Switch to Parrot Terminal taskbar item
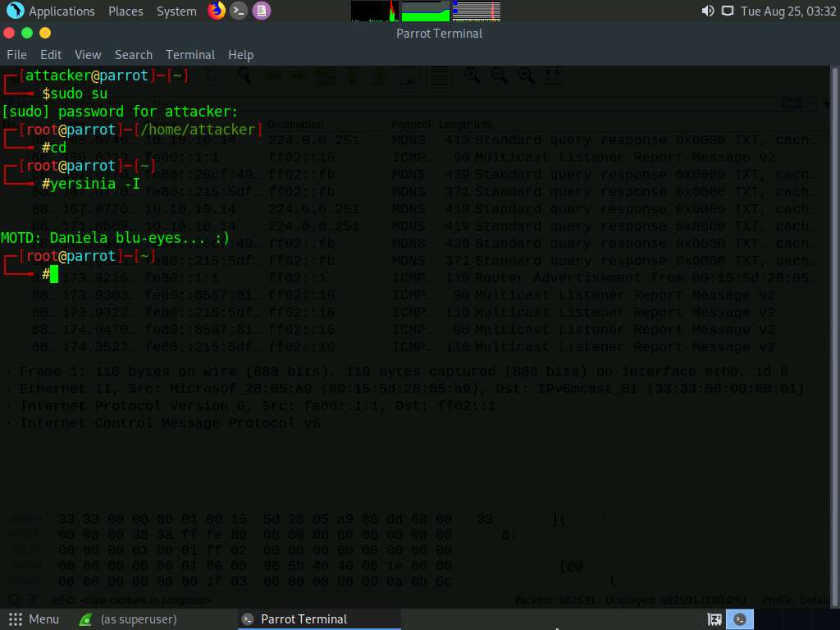This screenshot has width=840, height=630. [319, 619]
